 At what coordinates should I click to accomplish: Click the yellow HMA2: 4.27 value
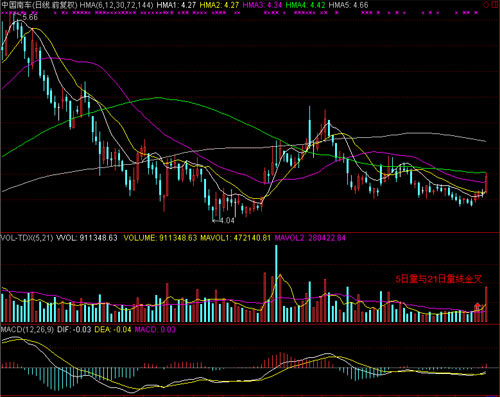(x=219, y=5)
